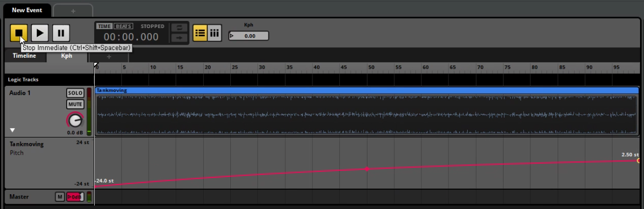Viewport: 644px width, 209px height.
Task: Click the 0.0 dB volume readout
Action: pyautogui.click(x=75, y=133)
